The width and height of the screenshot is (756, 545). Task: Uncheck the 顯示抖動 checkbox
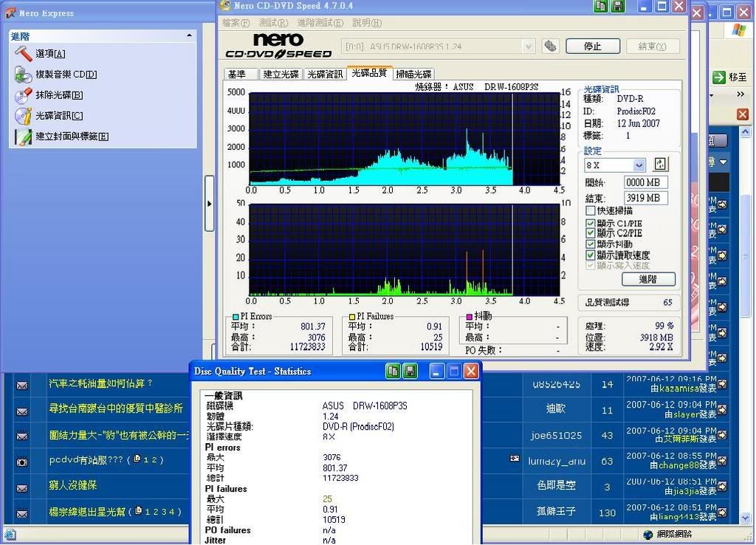(590, 244)
